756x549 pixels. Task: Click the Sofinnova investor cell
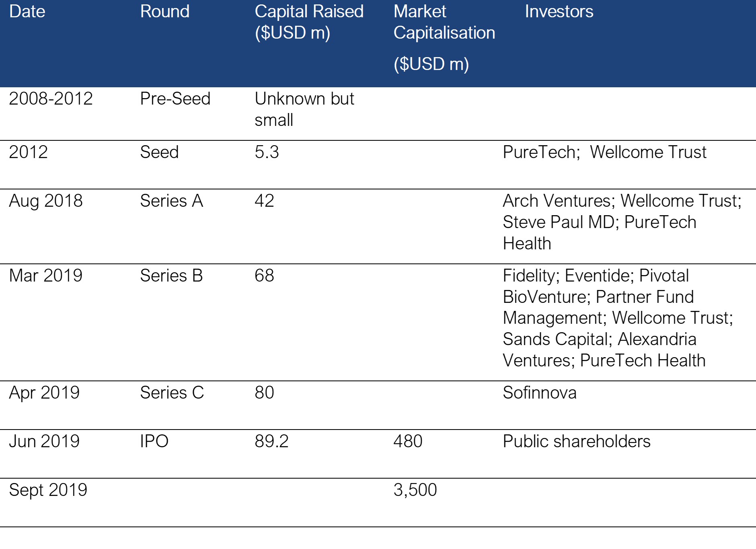pyautogui.click(x=539, y=393)
